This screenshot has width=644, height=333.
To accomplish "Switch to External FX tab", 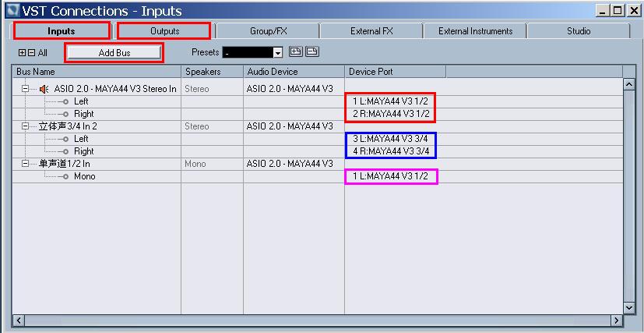I will point(371,31).
